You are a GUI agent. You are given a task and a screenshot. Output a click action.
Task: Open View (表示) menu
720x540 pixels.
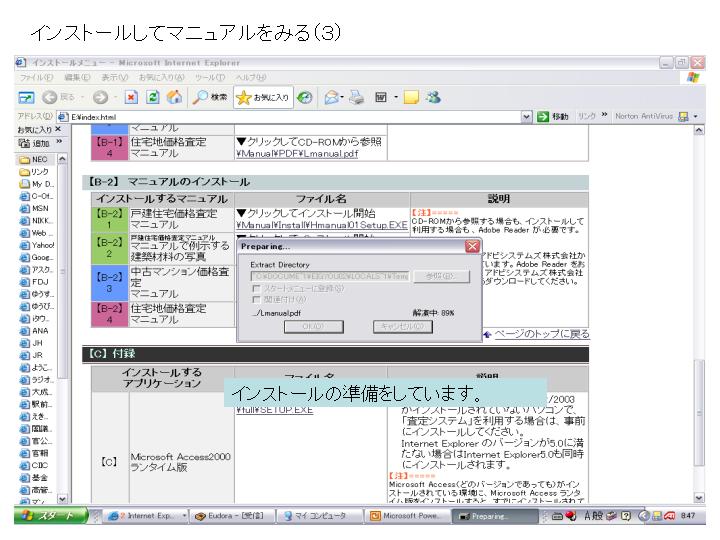pyautogui.click(x=114, y=78)
